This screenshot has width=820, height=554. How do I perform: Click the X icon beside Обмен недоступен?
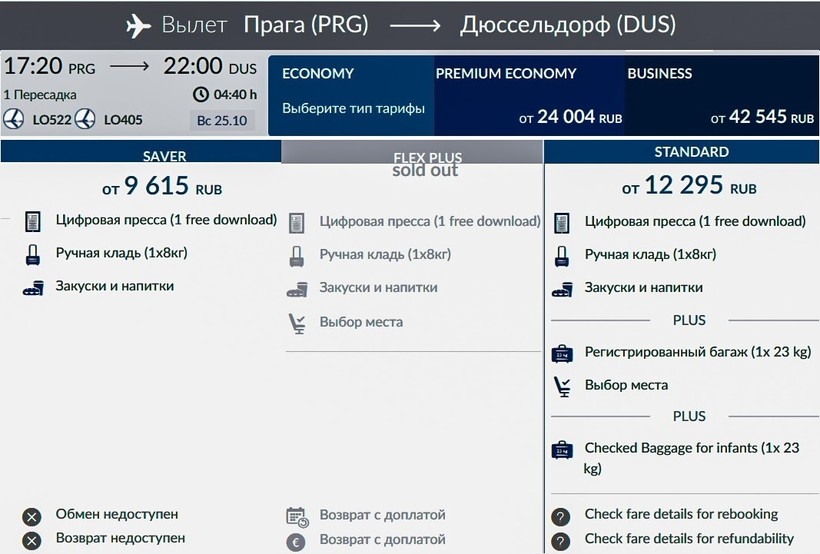(x=31, y=517)
